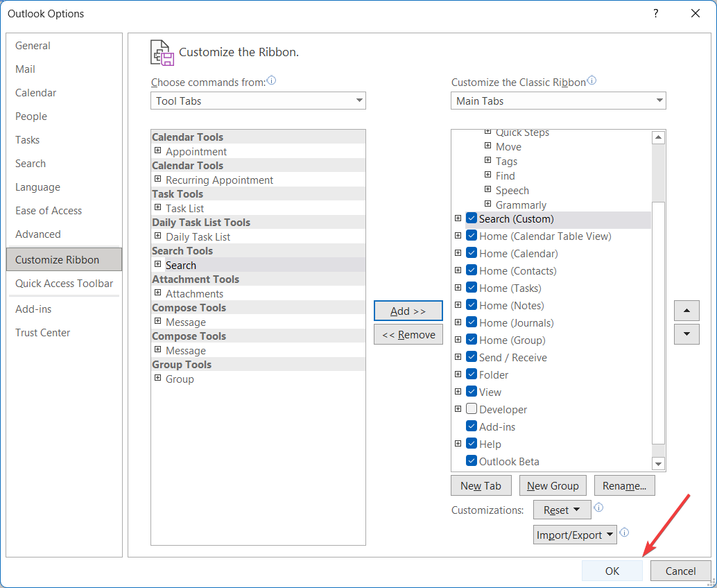Screen dimensions: 717x588
Task: Expand the Grammarly group node
Action: (x=488, y=204)
